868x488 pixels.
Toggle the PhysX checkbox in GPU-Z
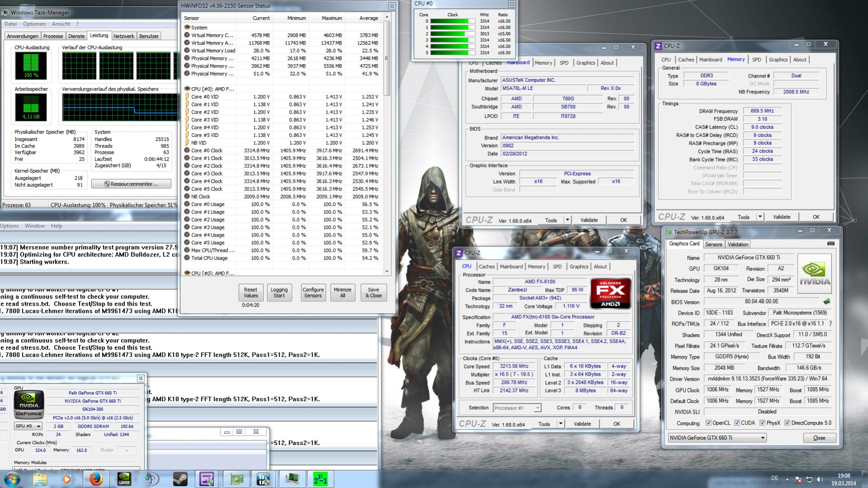pyautogui.click(x=762, y=423)
